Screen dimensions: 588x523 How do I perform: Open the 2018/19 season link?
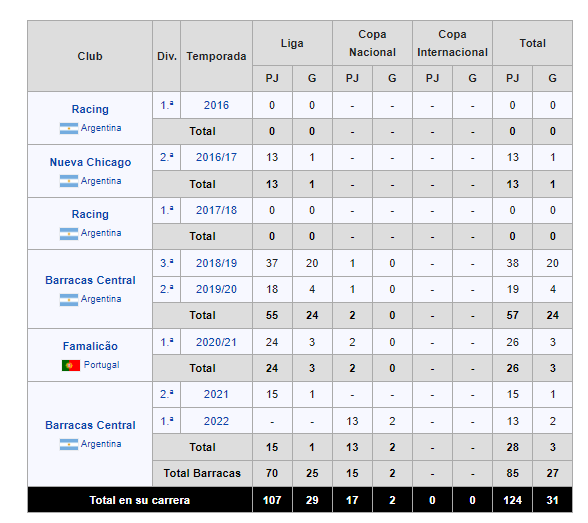tap(216, 263)
